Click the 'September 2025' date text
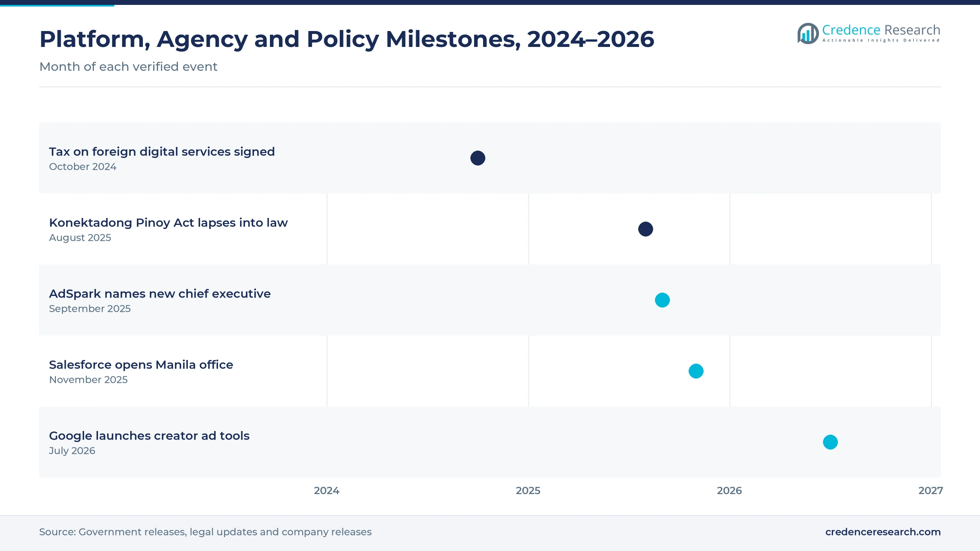This screenshot has width=980, height=551. (90, 309)
